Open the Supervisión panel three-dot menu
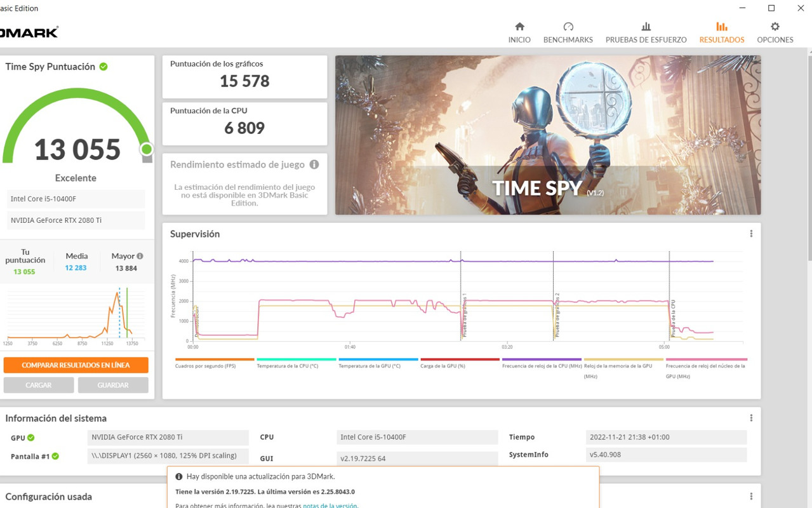The height and width of the screenshot is (508, 812). (x=751, y=234)
